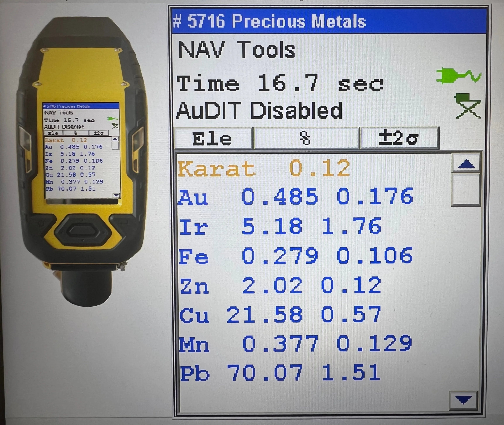The image size is (504, 425).
Task: Click the Fe error value 0.106
Action: pos(375,255)
